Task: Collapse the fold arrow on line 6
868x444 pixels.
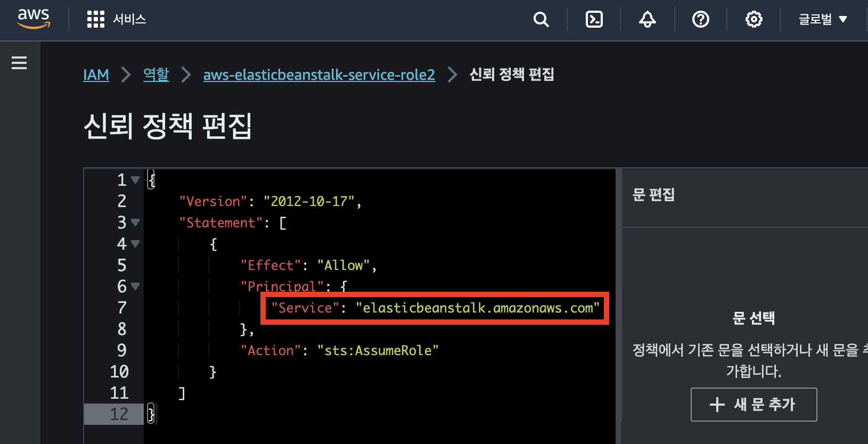Action: pyautogui.click(x=135, y=286)
